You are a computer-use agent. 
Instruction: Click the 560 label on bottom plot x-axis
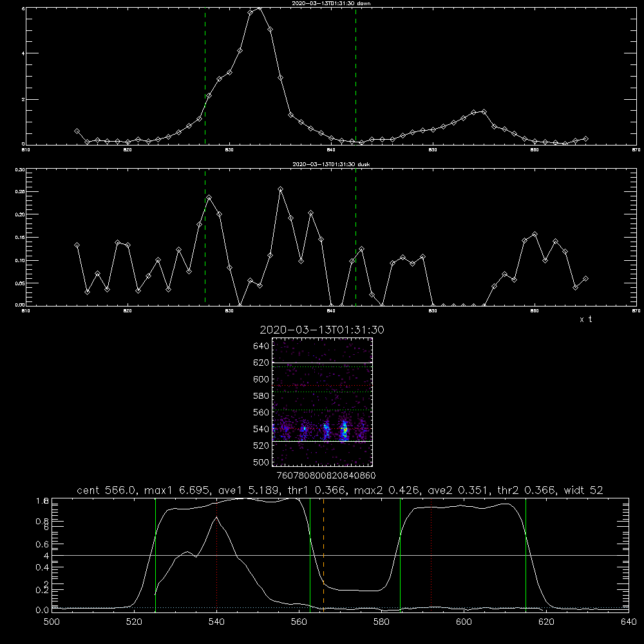tap(299, 622)
